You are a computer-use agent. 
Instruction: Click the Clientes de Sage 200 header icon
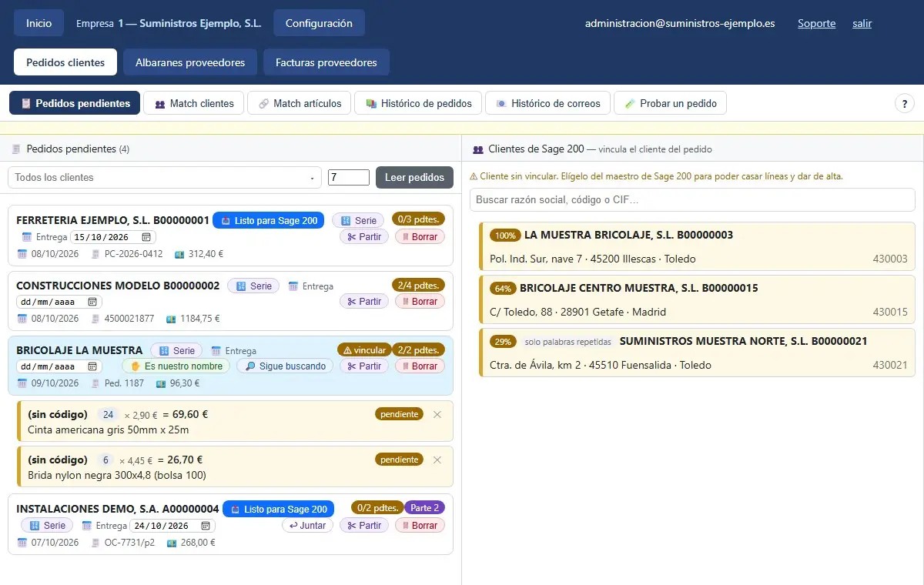click(478, 149)
